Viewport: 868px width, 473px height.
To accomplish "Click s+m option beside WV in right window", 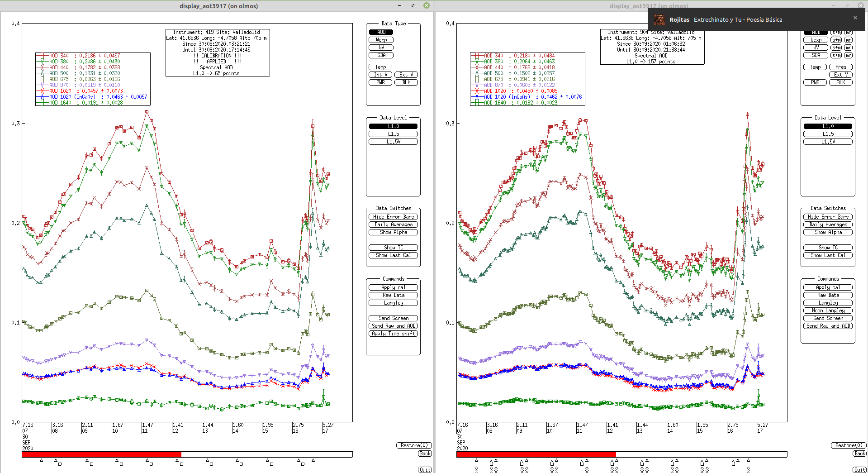I will 836,48.
